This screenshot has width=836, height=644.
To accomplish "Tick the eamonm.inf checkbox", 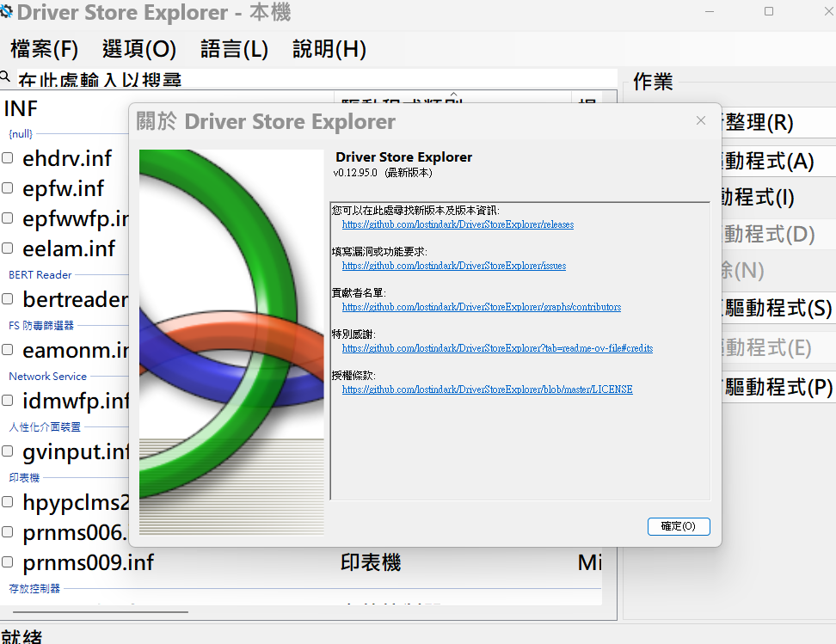I will pyautogui.click(x=8, y=350).
